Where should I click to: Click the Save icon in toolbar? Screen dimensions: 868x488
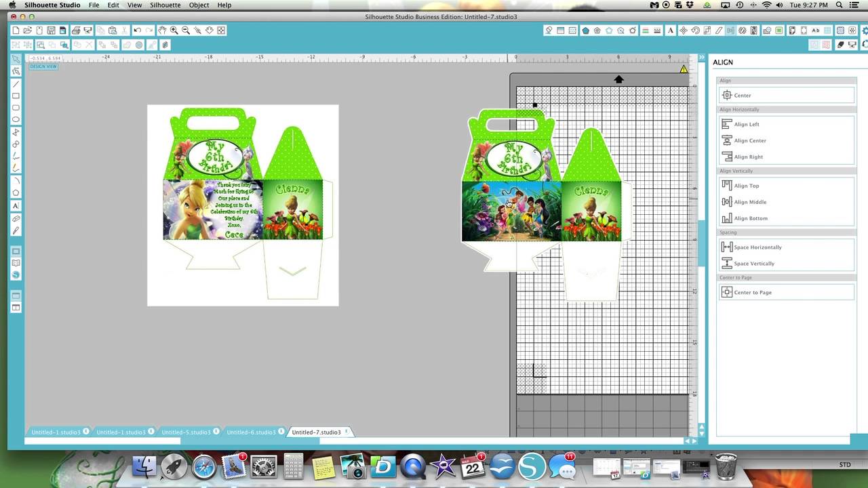tap(51, 30)
